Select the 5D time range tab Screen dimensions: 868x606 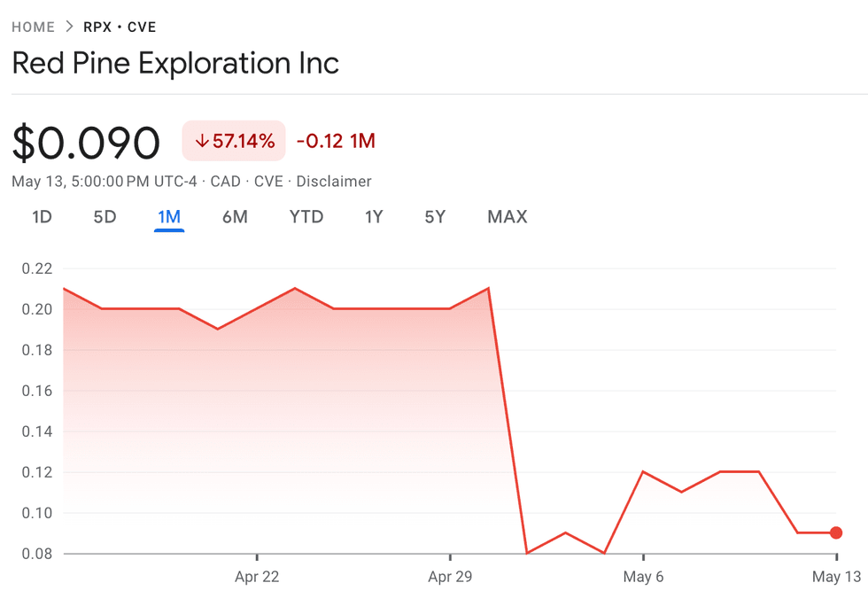pos(105,216)
